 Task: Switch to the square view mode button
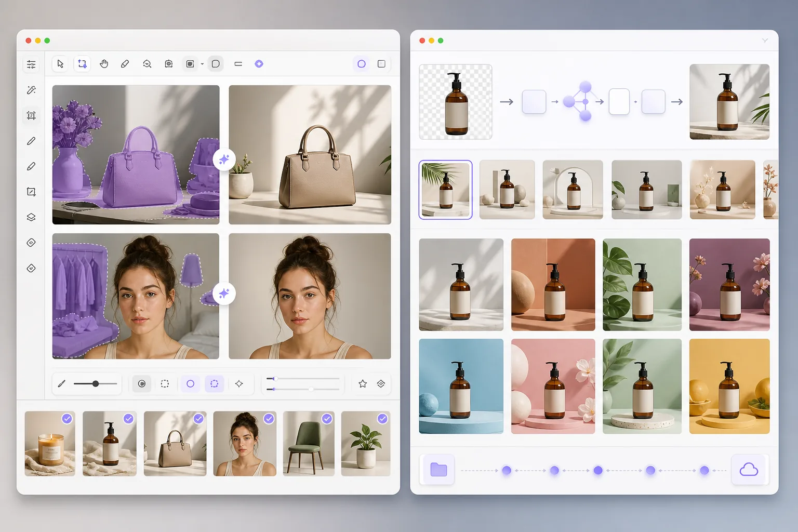[x=381, y=64]
